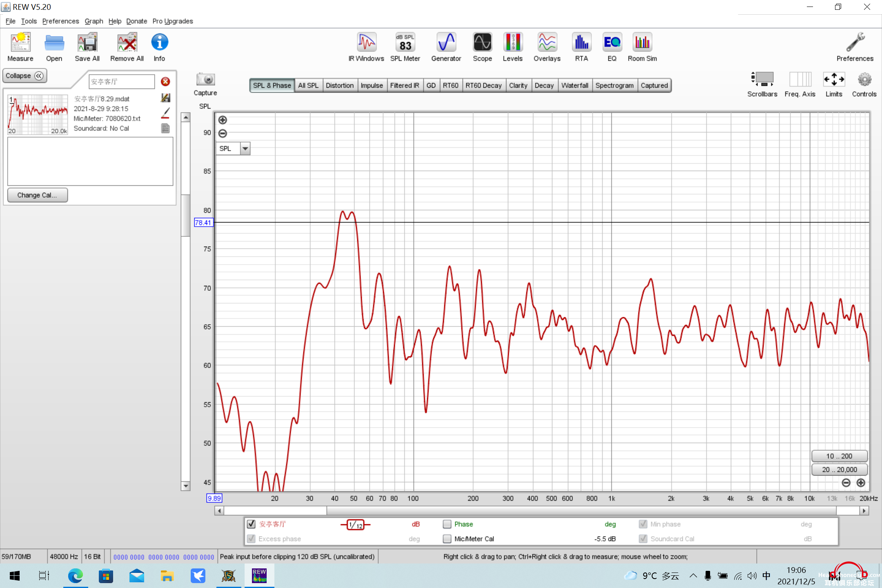Open the Tools menu
Image resolution: width=882 pixels, height=588 pixels.
click(29, 21)
